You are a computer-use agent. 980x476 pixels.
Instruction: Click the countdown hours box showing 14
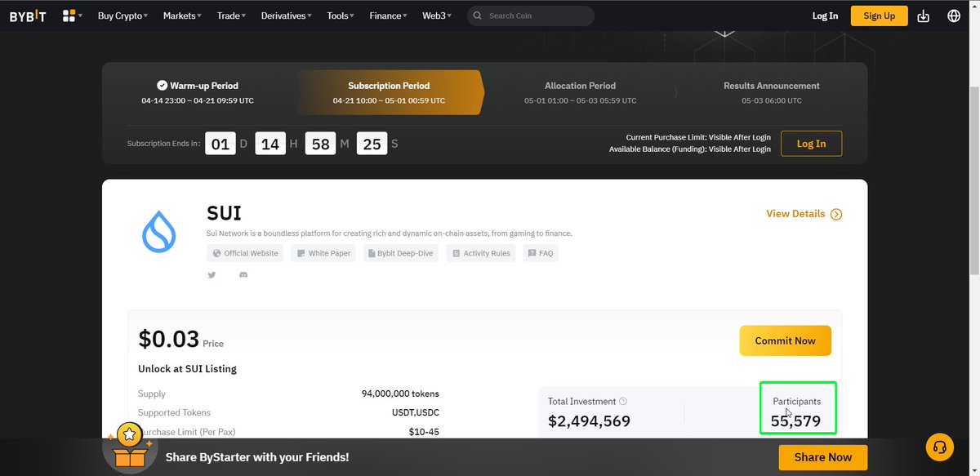[x=270, y=144]
